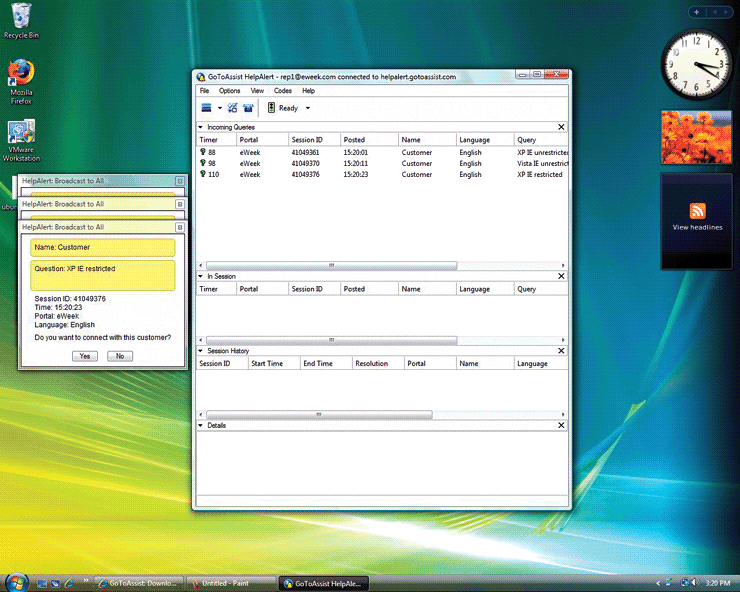Close the middle HelpAlert Broadcast popup
The image size is (740, 592).
coord(179,204)
